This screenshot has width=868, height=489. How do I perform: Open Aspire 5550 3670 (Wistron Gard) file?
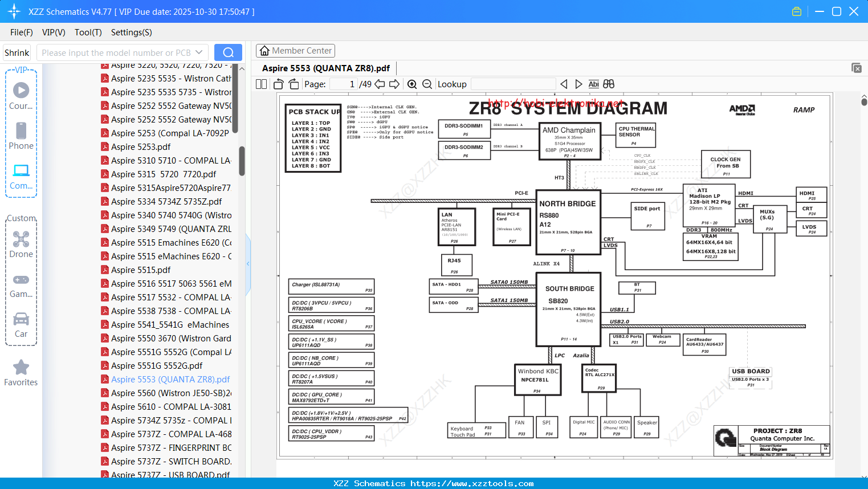click(166, 339)
